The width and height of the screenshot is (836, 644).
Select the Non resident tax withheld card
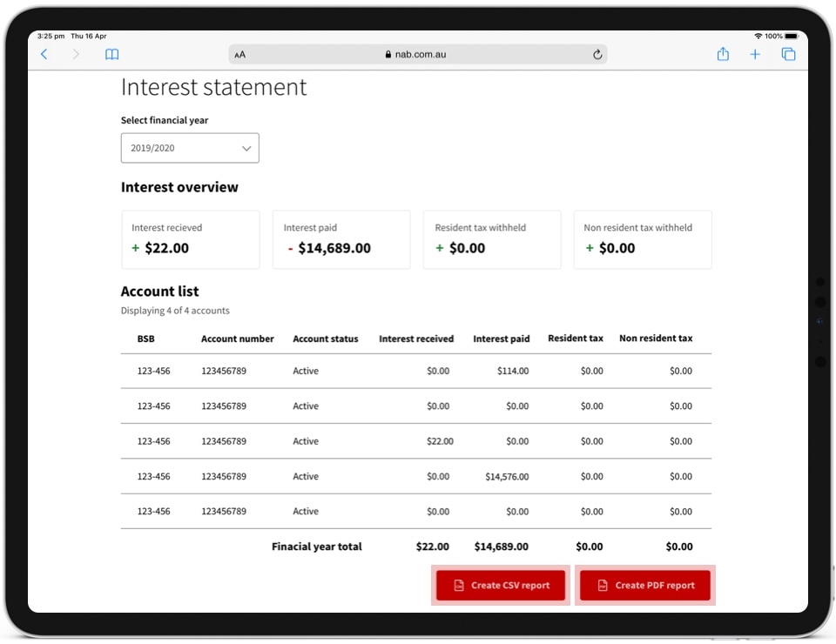(x=643, y=239)
